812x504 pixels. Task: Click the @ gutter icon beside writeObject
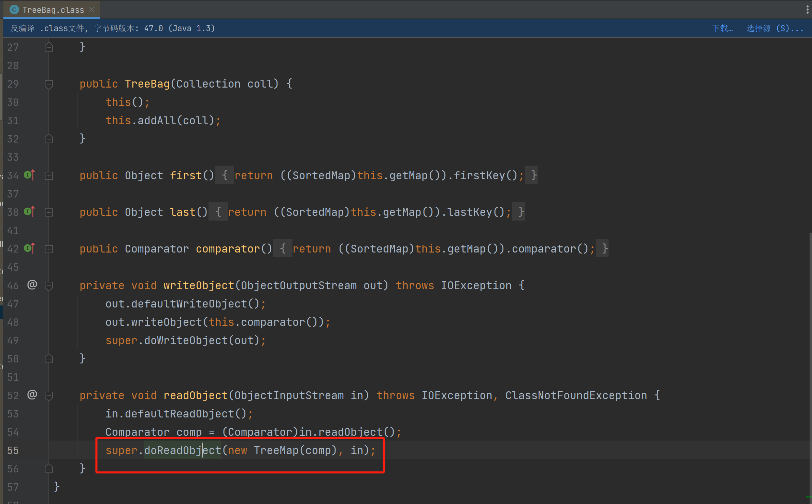32,284
